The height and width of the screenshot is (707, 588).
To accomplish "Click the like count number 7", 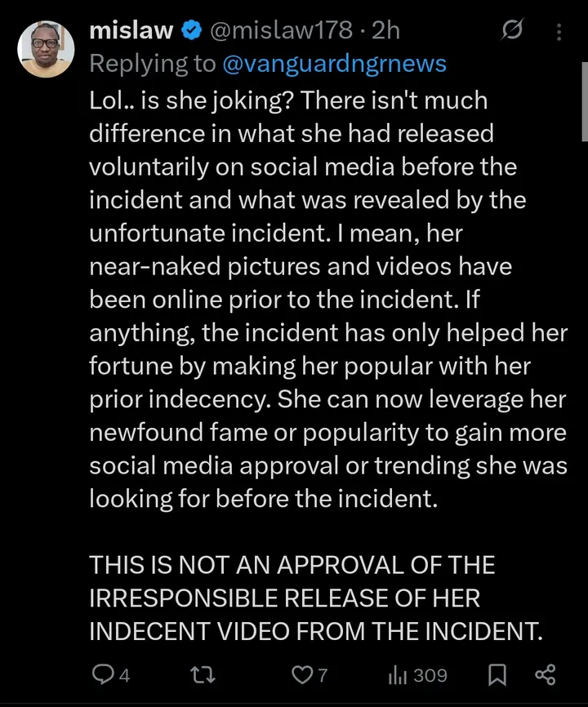I will tap(322, 675).
